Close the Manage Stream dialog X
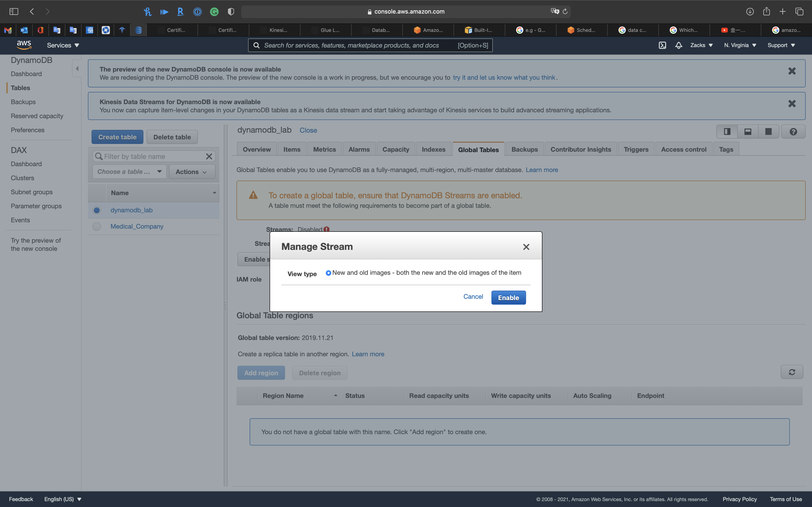Viewport: 812px width, 507px height. (x=526, y=247)
